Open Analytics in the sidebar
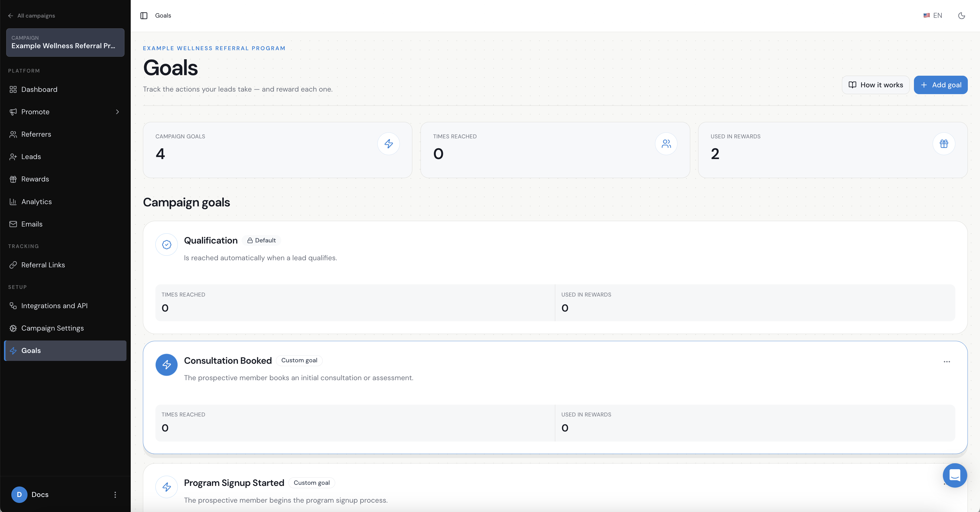 [65, 202]
